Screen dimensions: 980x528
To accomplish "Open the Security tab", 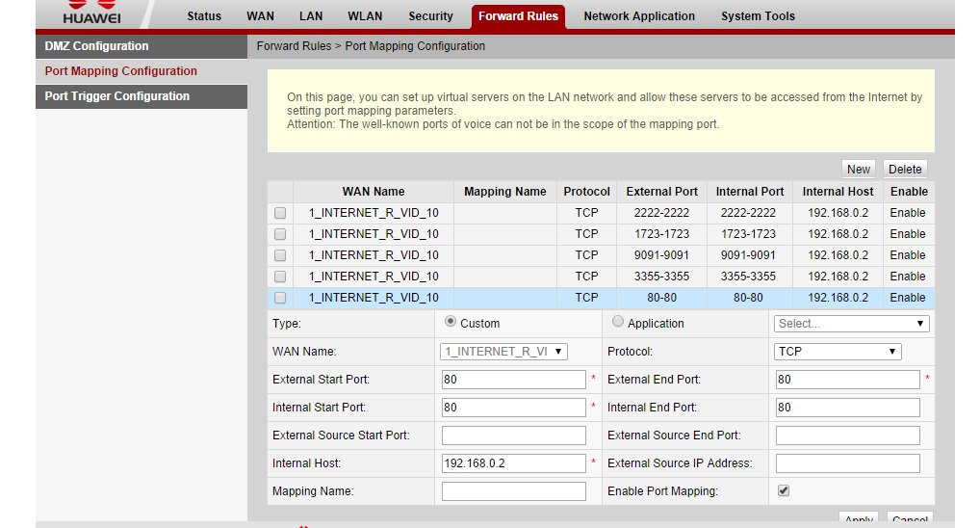I will point(430,16).
